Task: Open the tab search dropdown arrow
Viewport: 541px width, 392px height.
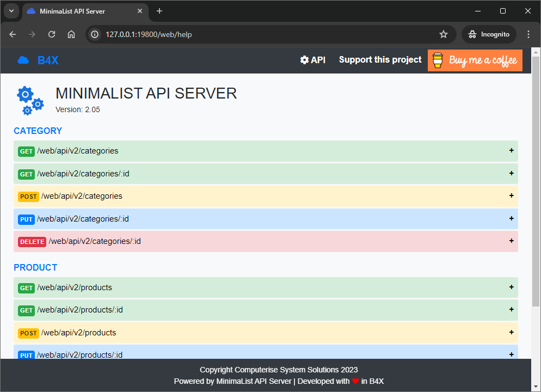Action: pos(11,11)
